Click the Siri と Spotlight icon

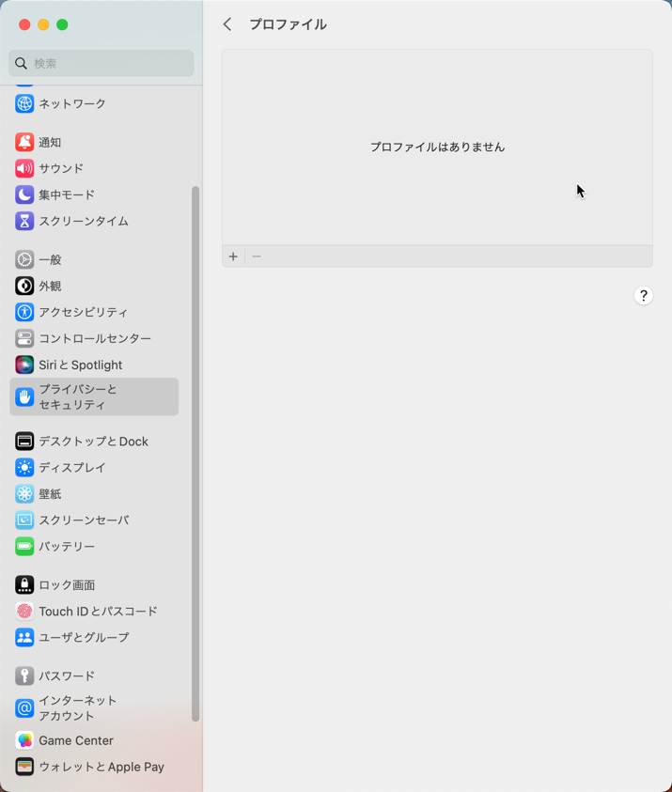tap(24, 365)
